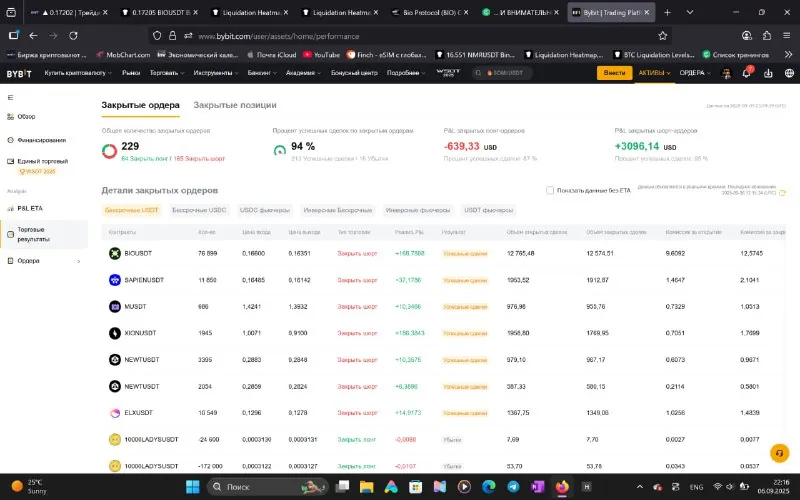Open the user profile avatar icon

pyautogui.click(x=726, y=73)
